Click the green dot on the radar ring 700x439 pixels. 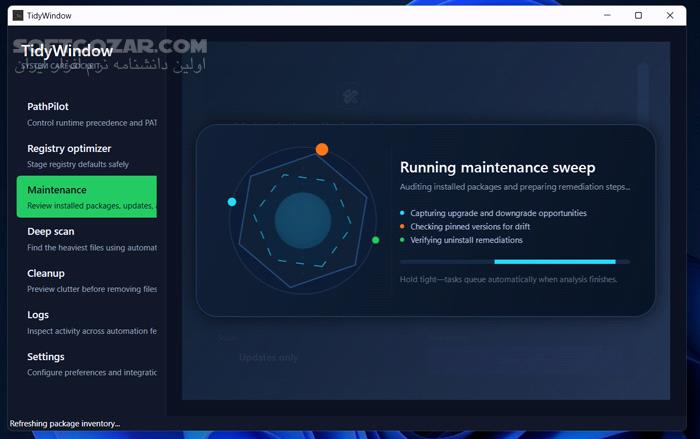point(376,240)
